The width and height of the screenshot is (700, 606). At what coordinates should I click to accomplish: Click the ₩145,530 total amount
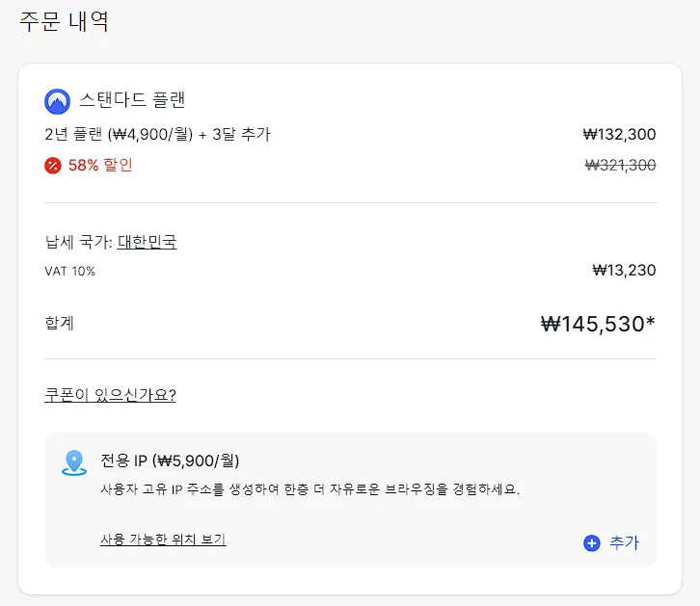(598, 324)
